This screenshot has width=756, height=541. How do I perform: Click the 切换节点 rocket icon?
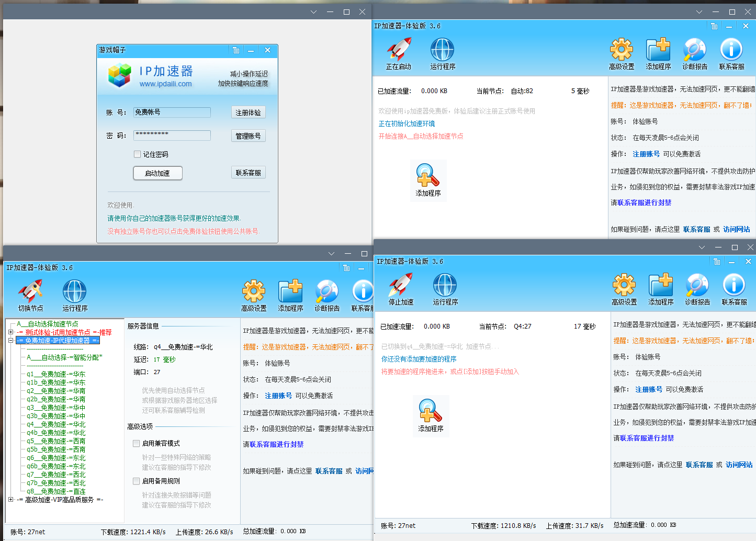(x=31, y=290)
